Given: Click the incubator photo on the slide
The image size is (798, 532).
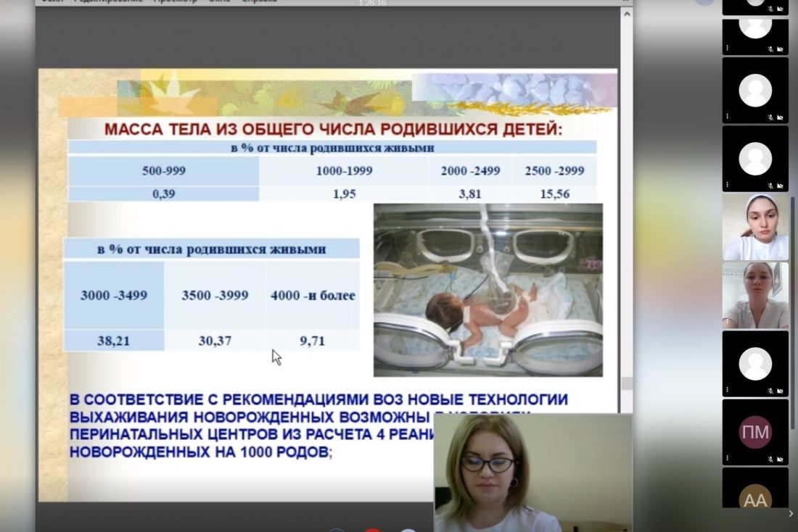Looking at the screenshot, I should pos(488,291).
